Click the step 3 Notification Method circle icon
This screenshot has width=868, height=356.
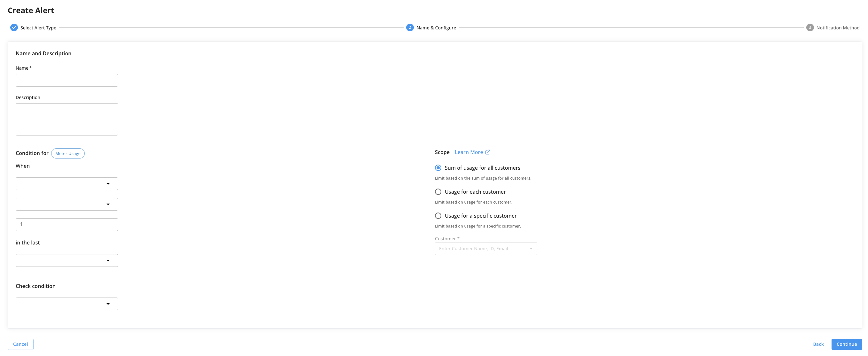(x=810, y=27)
